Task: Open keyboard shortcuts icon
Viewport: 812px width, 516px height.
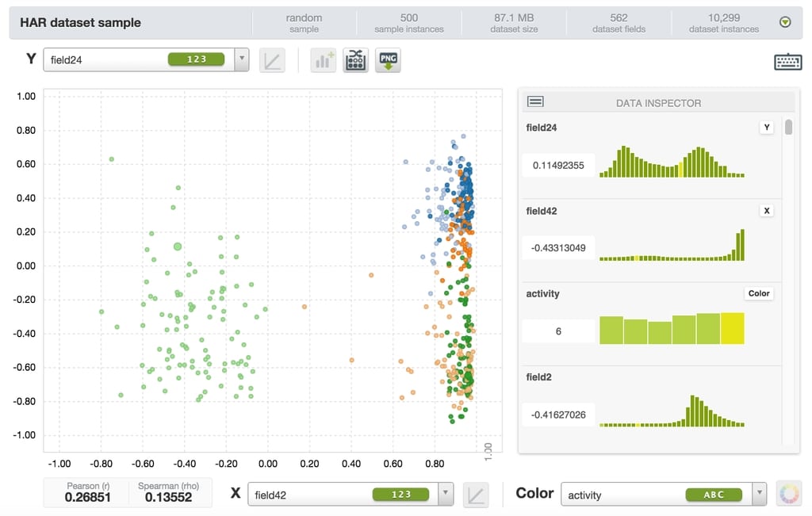Action: [787, 62]
